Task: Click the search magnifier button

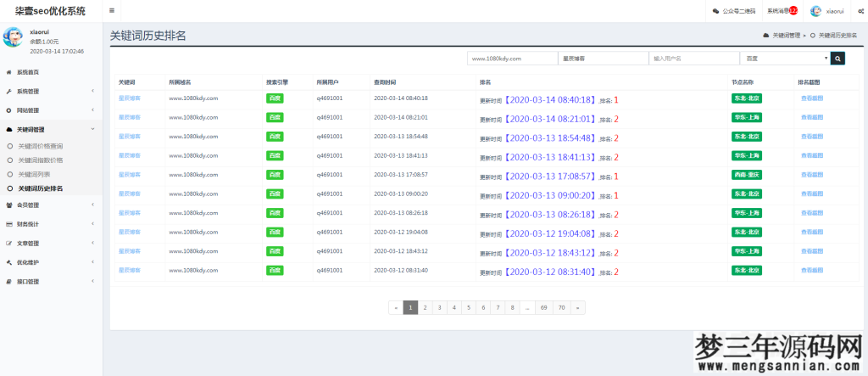Action: [x=837, y=59]
